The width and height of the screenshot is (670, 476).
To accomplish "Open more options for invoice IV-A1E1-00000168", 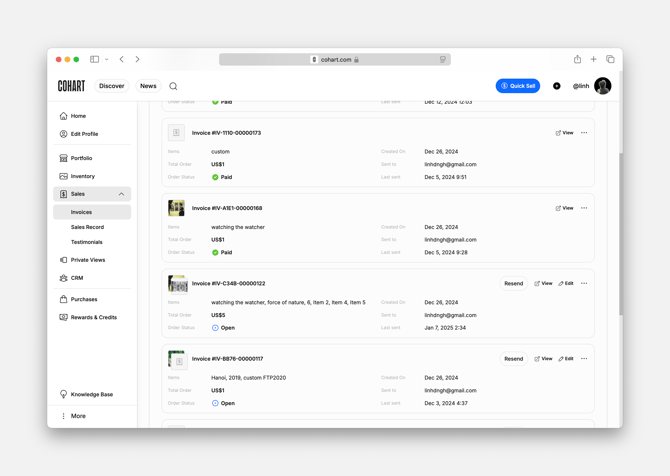I will pyautogui.click(x=584, y=208).
